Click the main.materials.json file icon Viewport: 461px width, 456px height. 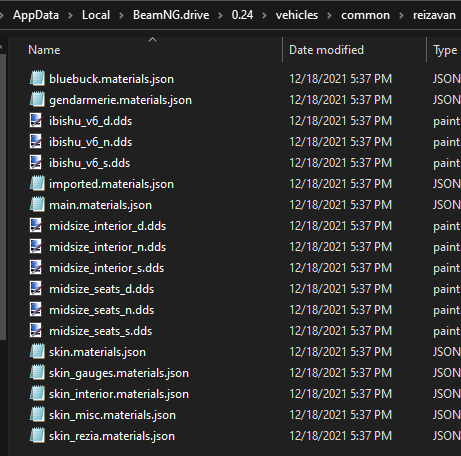pyautogui.click(x=37, y=204)
